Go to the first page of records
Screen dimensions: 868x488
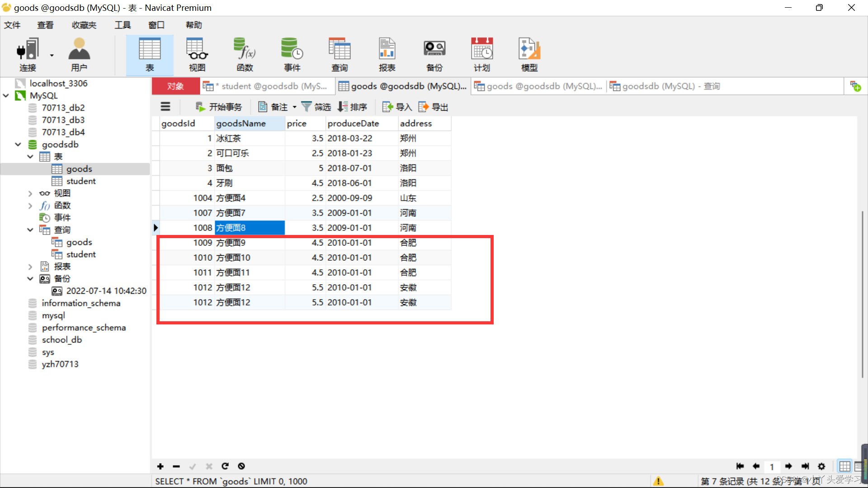click(740, 466)
